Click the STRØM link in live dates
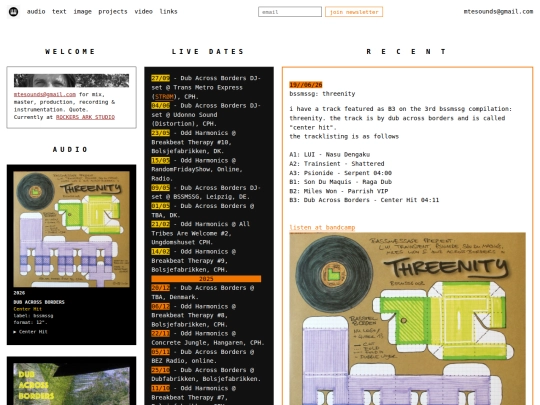Screen dimensions: 540x405 click(x=164, y=96)
